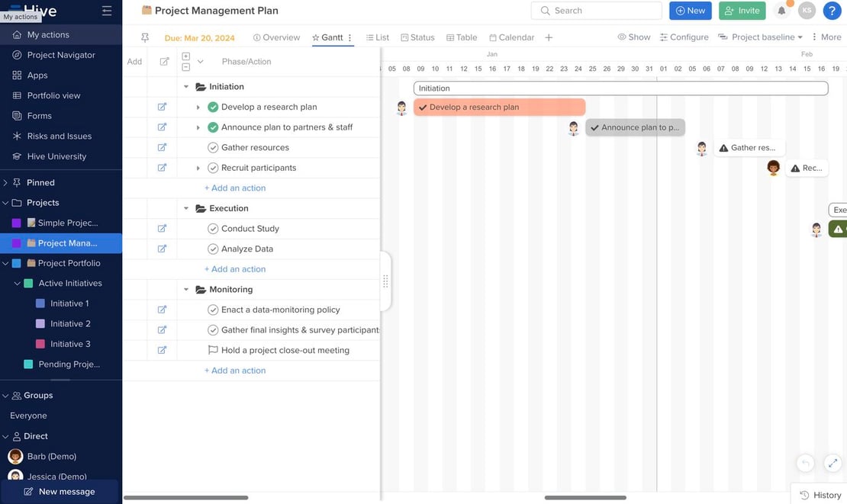Open the help question mark icon
Screen dimensions: 847x504
click(x=832, y=11)
